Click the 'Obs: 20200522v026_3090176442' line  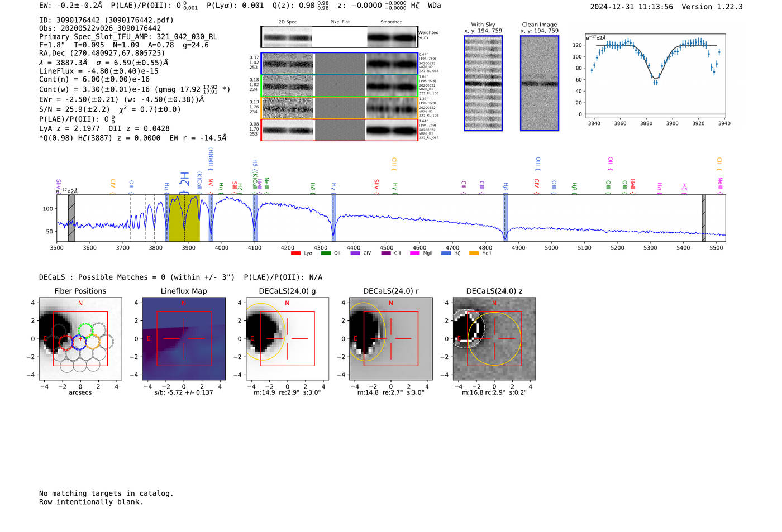point(100,28)
